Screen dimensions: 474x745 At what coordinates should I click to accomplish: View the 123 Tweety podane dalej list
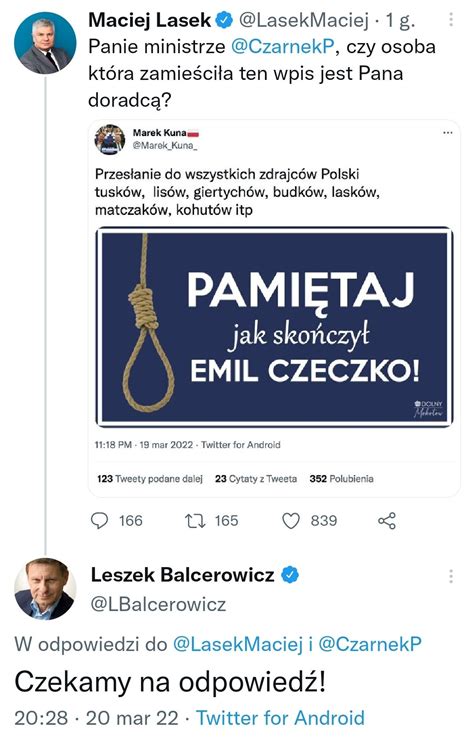(150, 478)
